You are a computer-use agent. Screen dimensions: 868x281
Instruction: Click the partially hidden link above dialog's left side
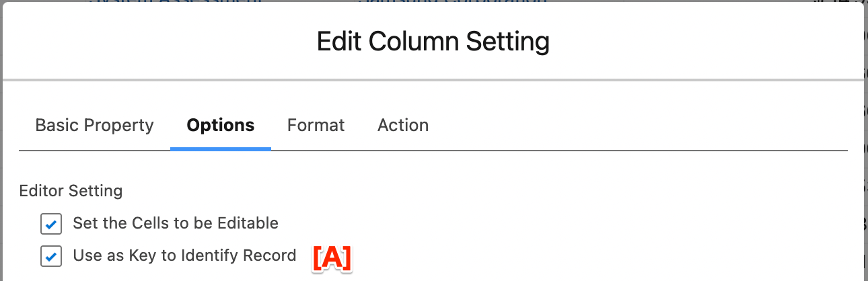pos(175,2)
